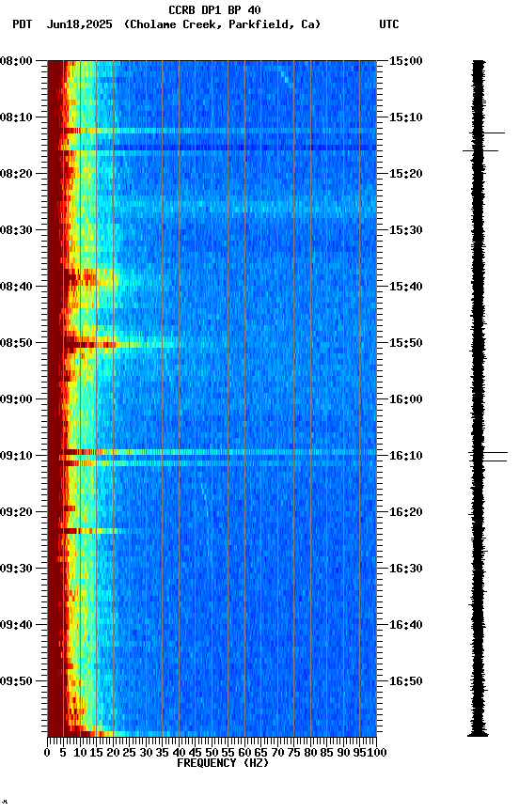Click the '15:40' UTC time label
This screenshot has width=519, height=812.
pos(405,287)
